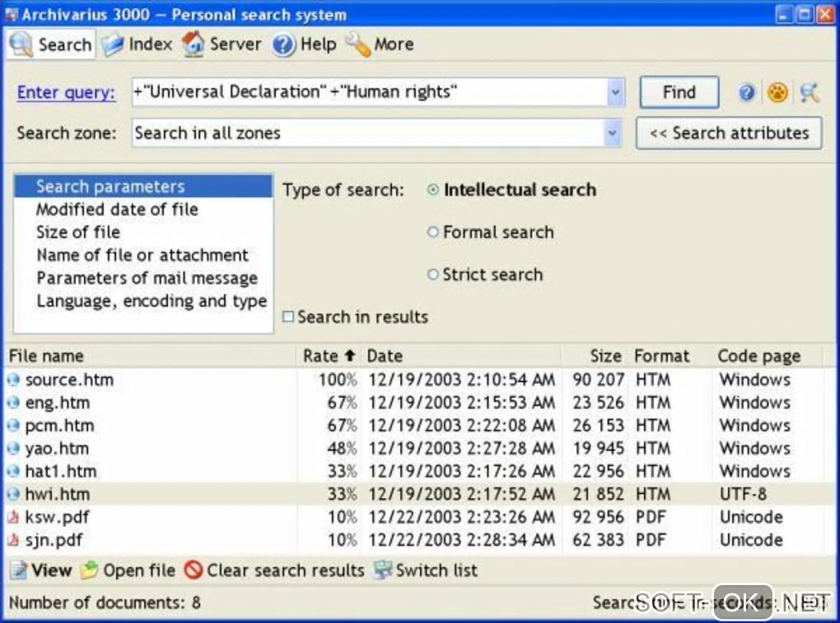Select the Intellectual search radio button

pyautogui.click(x=433, y=190)
